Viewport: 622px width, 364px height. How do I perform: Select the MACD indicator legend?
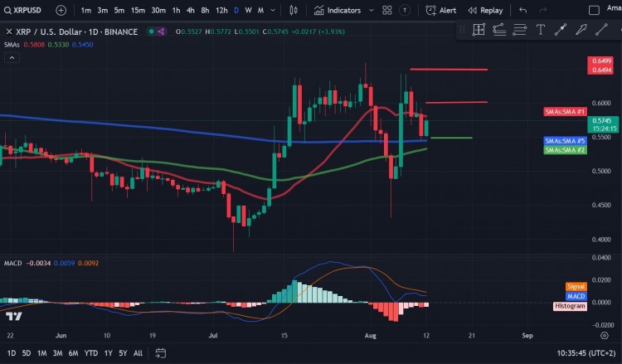(12, 263)
